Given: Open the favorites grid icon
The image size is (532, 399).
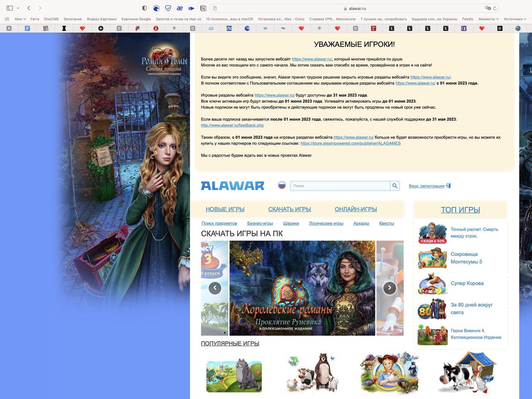Looking at the screenshot, I should coord(7,19).
